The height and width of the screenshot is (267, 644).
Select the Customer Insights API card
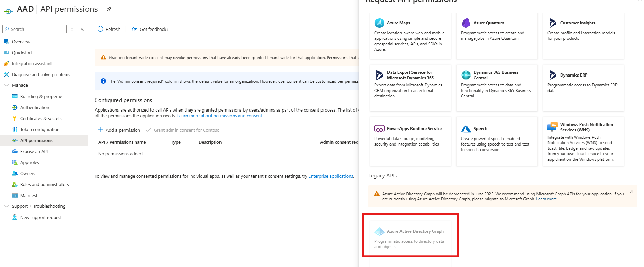[x=584, y=36]
